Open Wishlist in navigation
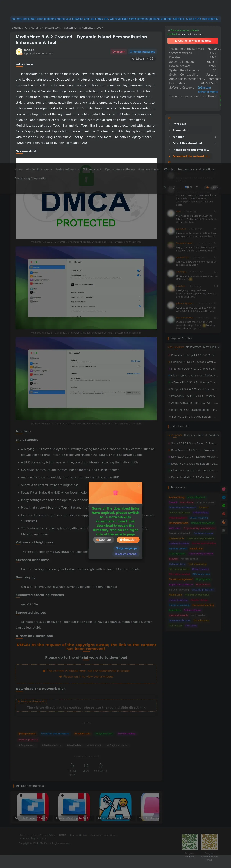The width and height of the screenshot is (231, 868). coord(169,170)
